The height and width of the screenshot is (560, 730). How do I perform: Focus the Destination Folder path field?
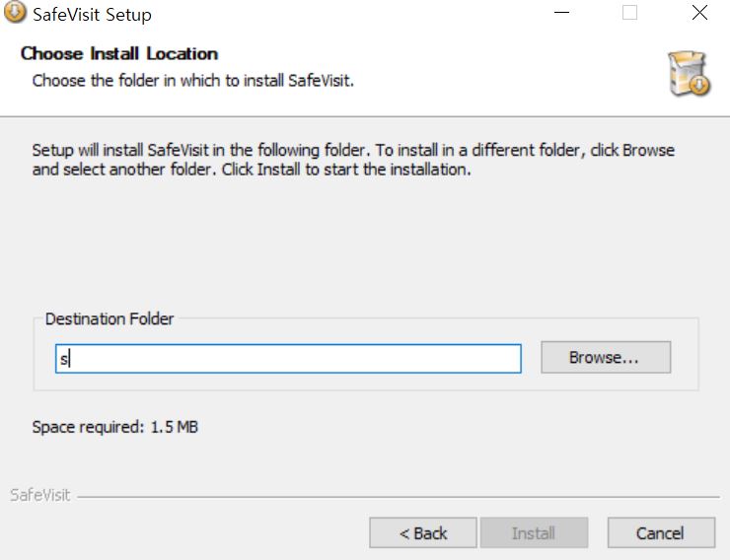[x=288, y=359]
